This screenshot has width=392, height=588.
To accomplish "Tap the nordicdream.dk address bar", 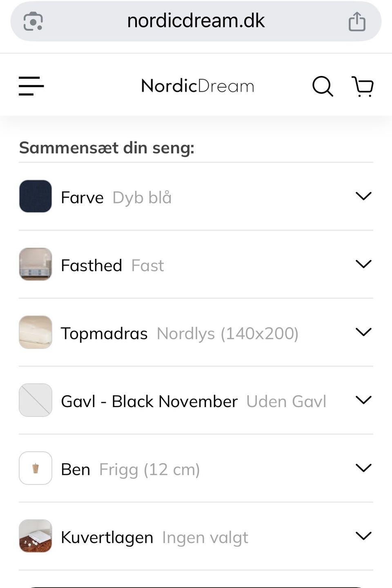I will [196, 21].
